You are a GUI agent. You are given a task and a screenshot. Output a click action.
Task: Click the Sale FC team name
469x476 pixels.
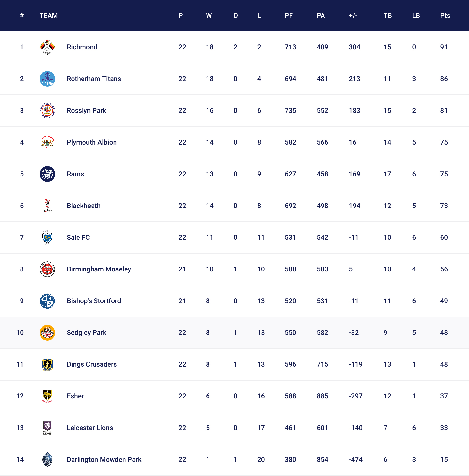[78, 238]
